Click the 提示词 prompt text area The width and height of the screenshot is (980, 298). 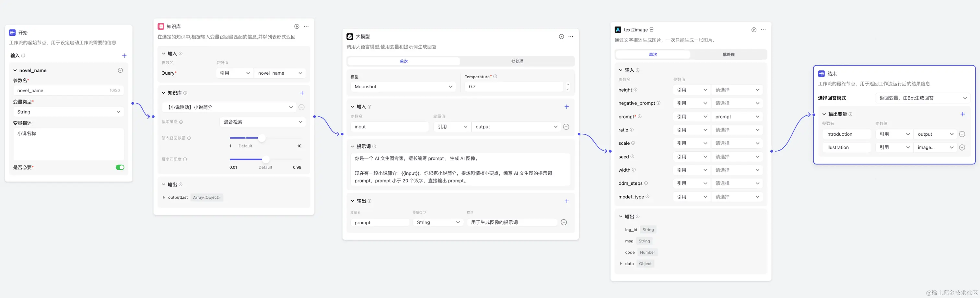460,169
